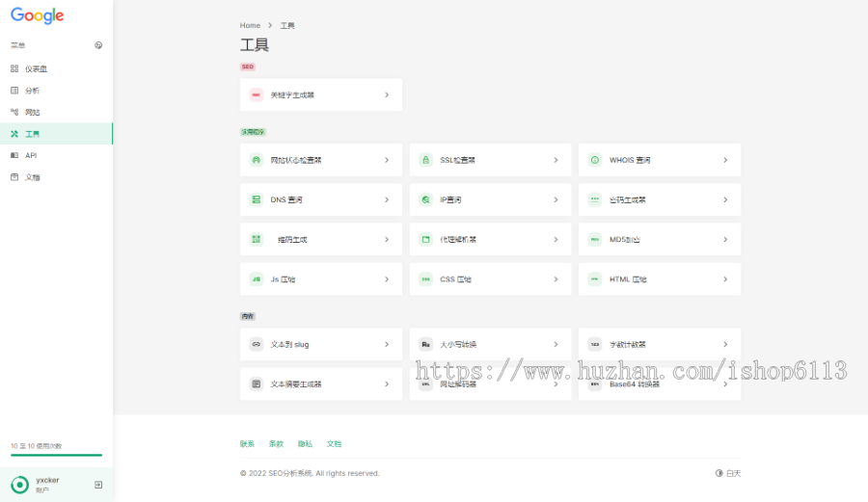
Task: Click the 网站 sidebar icon
Action: pos(14,112)
